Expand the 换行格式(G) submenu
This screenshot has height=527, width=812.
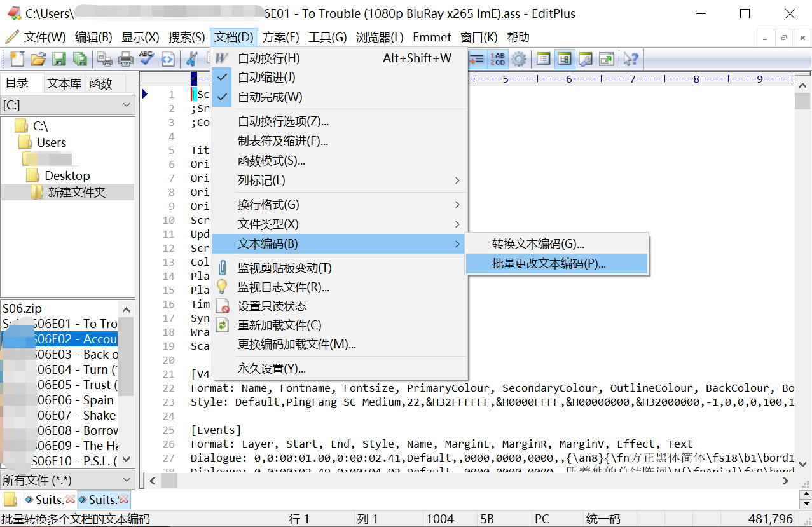click(340, 205)
